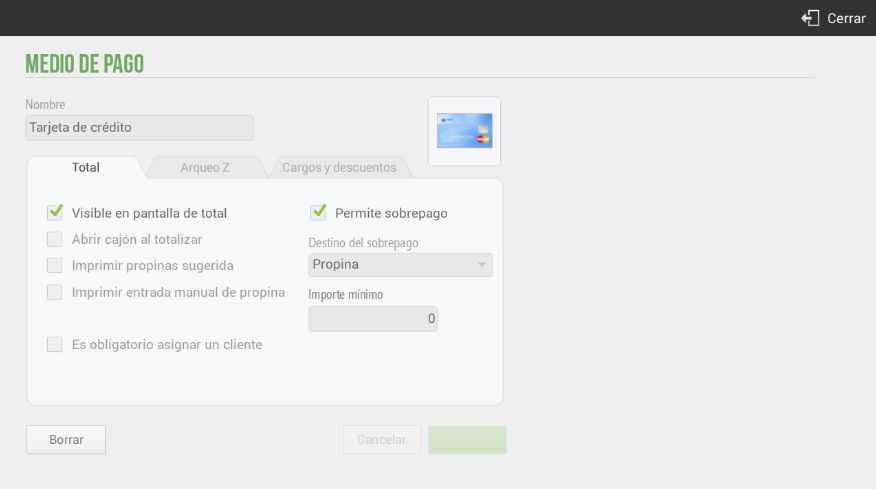The width and height of the screenshot is (876, 489).
Task: Select the Total tab
Action: pyautogui.click(x=85, y=167)
